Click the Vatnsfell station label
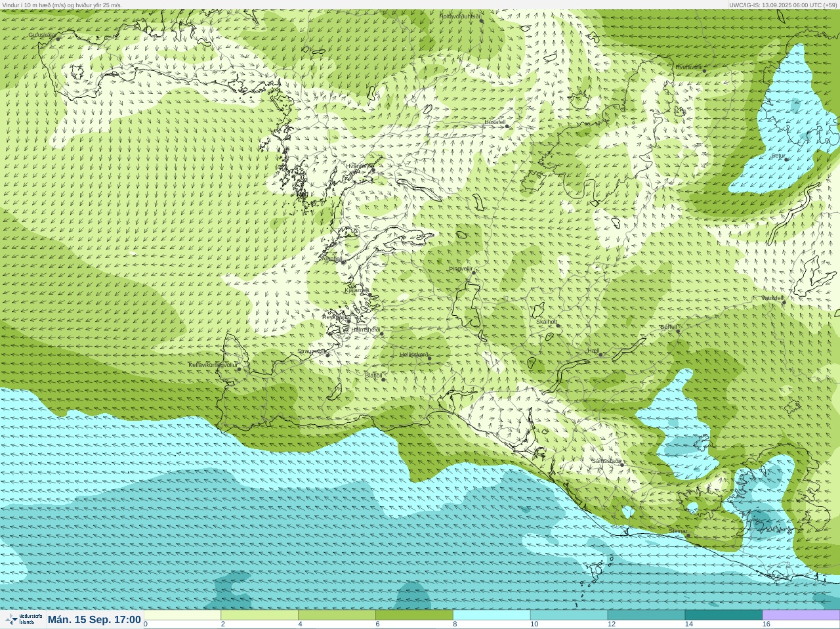 772,298
